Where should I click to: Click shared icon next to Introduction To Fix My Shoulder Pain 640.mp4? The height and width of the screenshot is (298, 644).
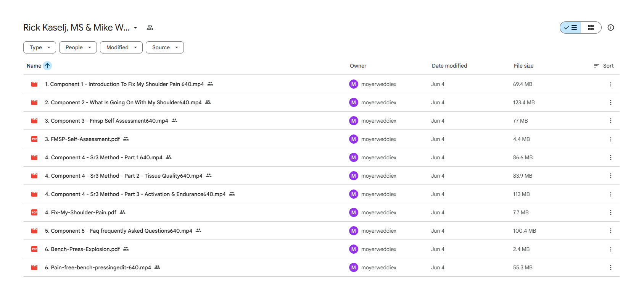point(210,84)
